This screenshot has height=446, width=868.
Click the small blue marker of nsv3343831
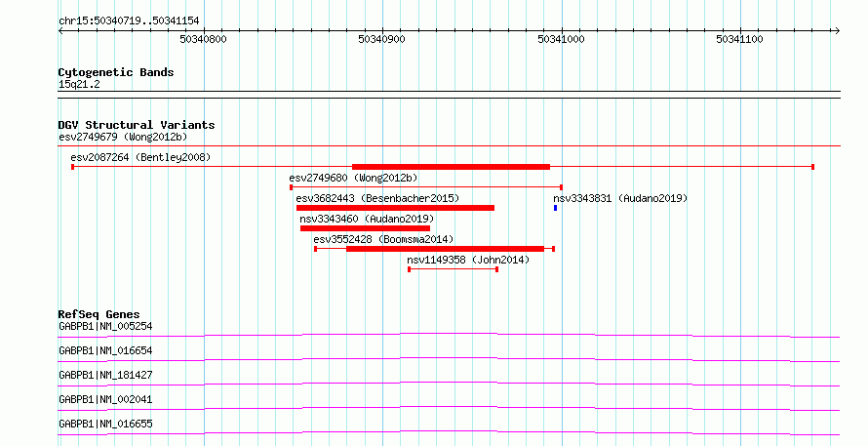coord(555,208)
